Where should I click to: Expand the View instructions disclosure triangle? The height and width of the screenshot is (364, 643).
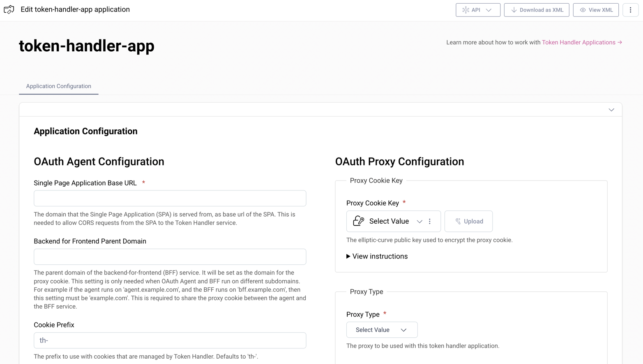point(348,256)
